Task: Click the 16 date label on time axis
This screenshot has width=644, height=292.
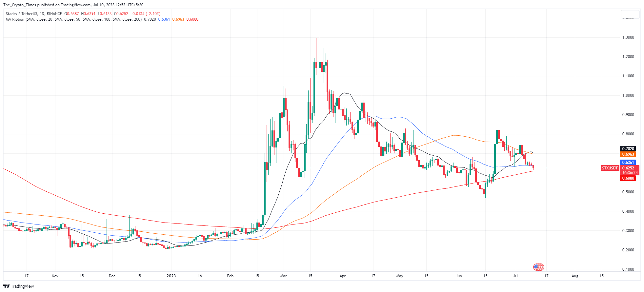Action: 200,276
